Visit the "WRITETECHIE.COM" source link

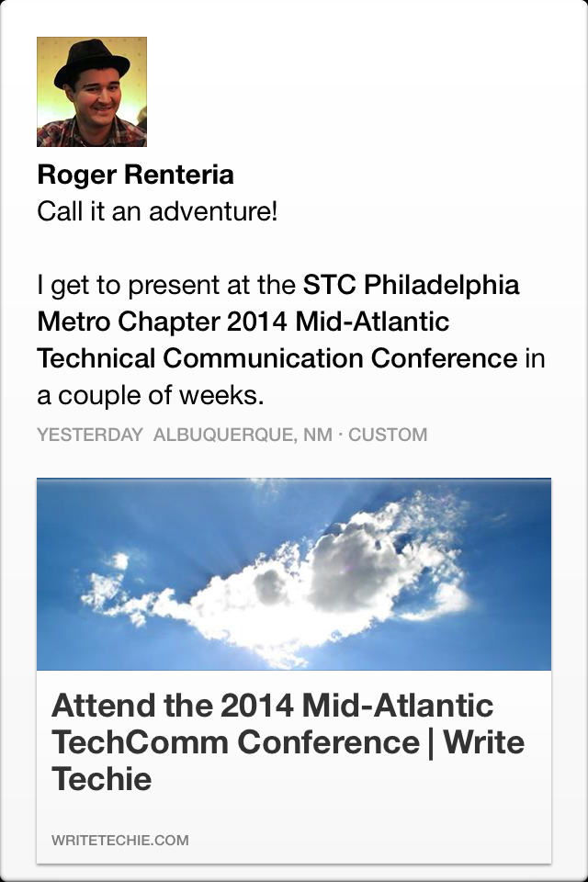coord(120,840)
